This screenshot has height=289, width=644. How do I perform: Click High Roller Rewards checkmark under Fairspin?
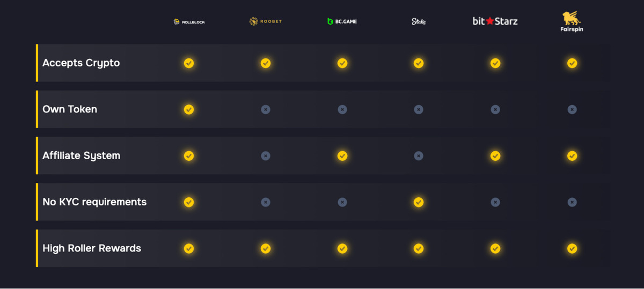coord(572,249)
